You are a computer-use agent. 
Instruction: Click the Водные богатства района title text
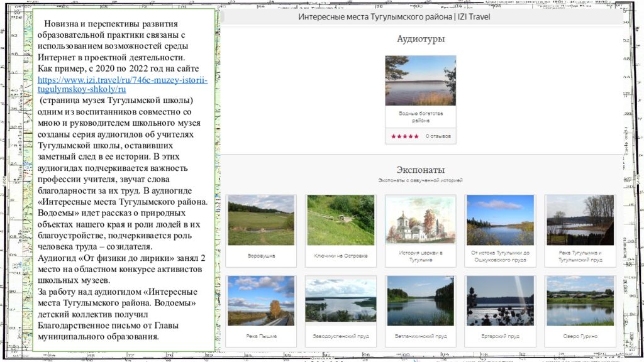tap(420, 117)
